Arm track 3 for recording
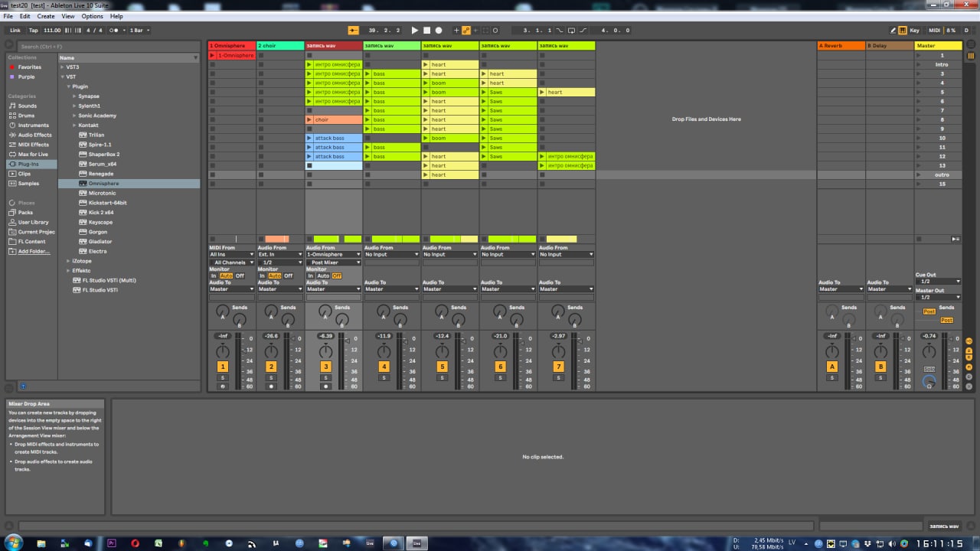Screen dimensions: 980x551 click(x=325, y=386)
